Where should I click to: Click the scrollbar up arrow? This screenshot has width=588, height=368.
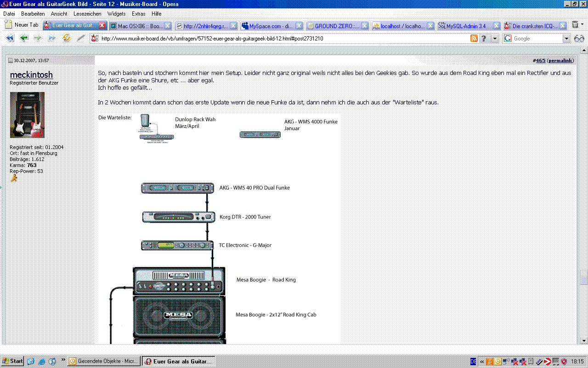click(x=584, y=50)
